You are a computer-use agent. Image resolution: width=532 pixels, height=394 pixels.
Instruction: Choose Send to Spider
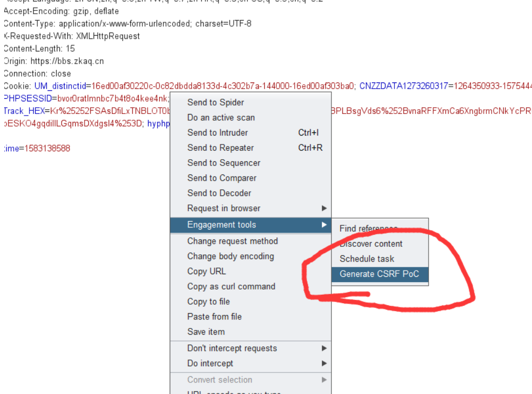(251, 102)
